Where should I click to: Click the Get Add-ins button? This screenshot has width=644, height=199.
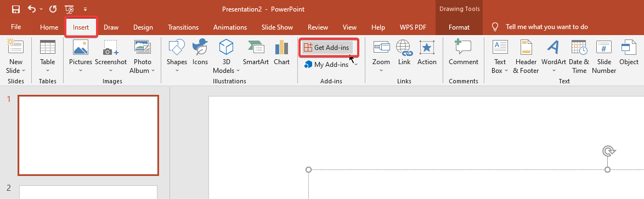[x=327, y=48]
